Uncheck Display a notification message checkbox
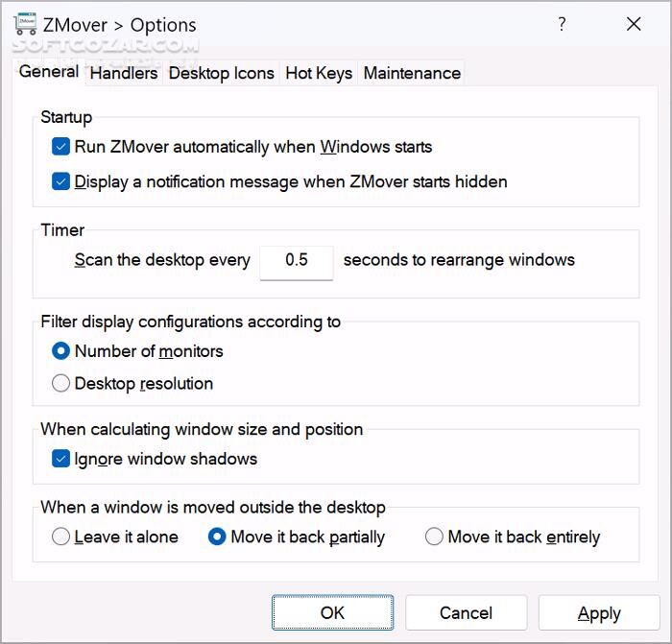 pos(61,181)
